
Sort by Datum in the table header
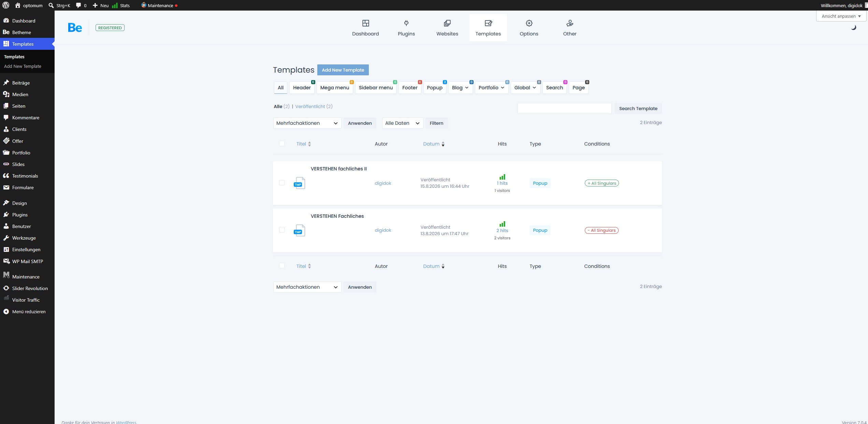(434, 144)
